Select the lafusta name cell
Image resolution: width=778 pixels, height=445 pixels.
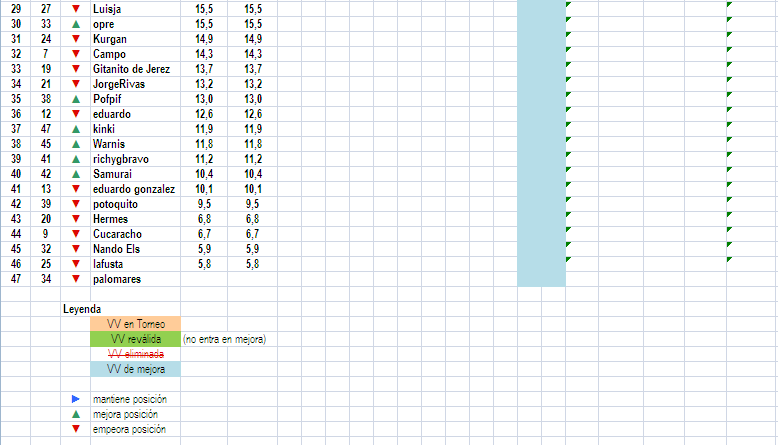(x=135, y=264)
